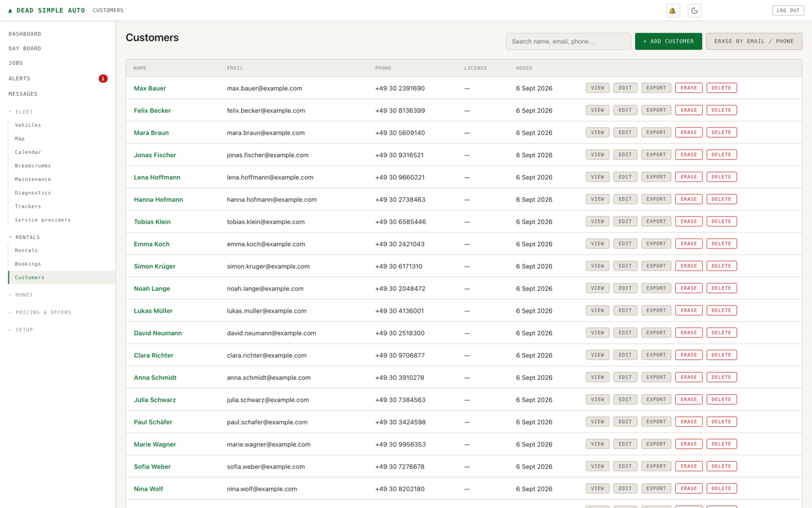Erase Simon Krüger's data

[x=689, y=266]
